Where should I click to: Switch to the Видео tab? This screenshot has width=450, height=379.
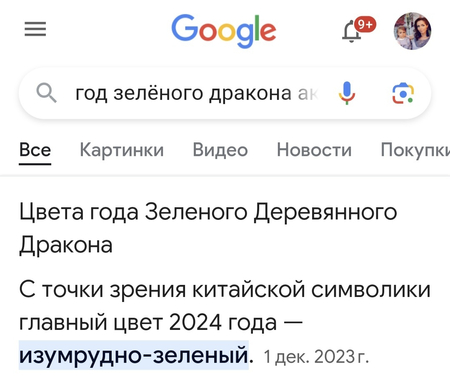(x=220, y=150)
